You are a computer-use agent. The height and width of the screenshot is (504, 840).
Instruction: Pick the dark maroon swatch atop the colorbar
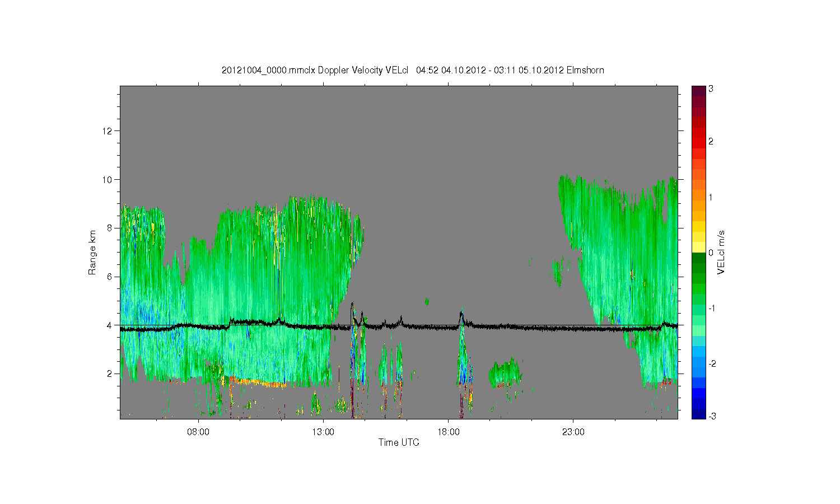[x=698, y=91]
